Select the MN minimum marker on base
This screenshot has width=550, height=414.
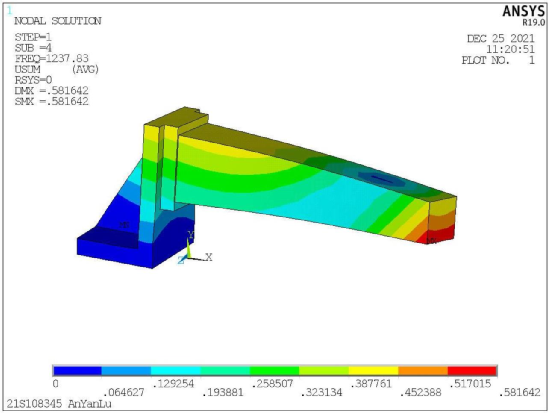click(x=125, y=225)
